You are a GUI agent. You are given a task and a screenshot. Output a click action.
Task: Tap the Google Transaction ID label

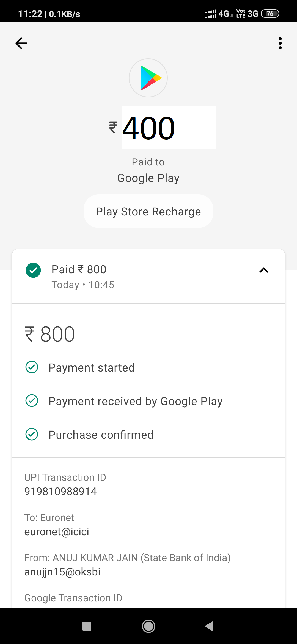(73, 598)
